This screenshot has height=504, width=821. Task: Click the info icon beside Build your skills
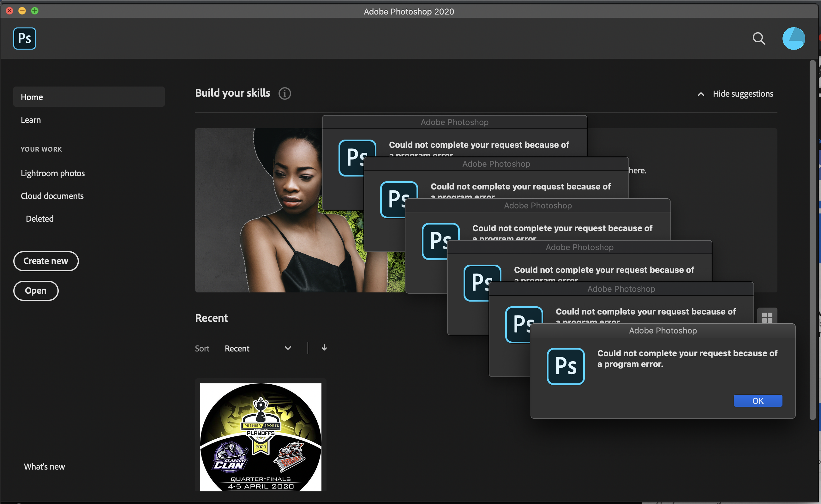[x=284, y=93]
